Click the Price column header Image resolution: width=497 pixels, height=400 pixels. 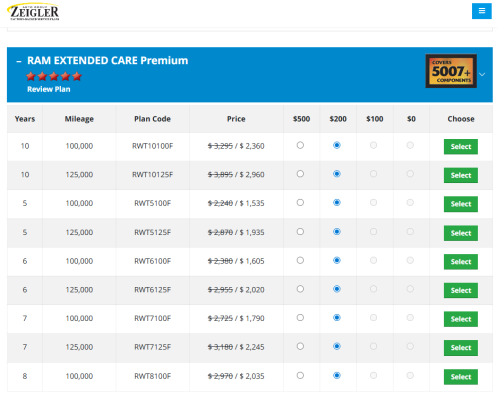pos(236,119)
